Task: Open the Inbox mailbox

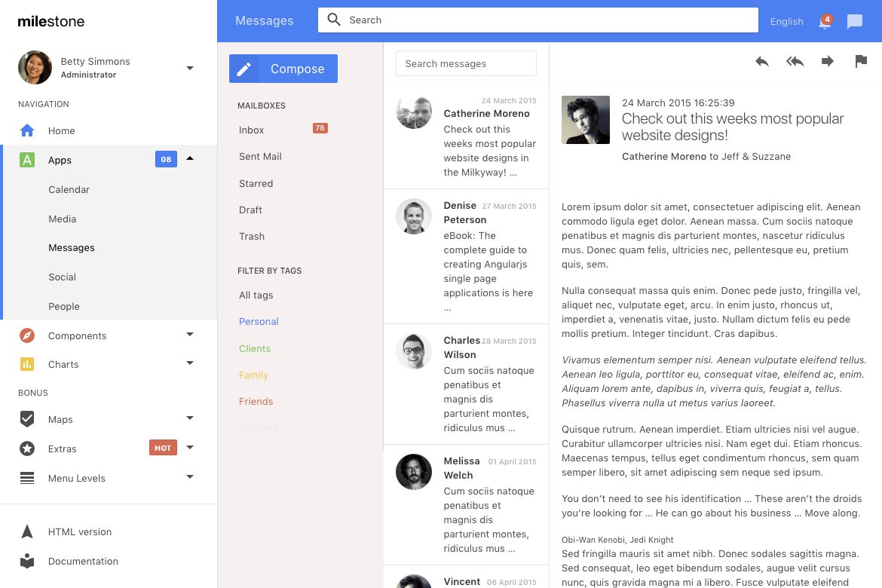Action: pos(252,130)
